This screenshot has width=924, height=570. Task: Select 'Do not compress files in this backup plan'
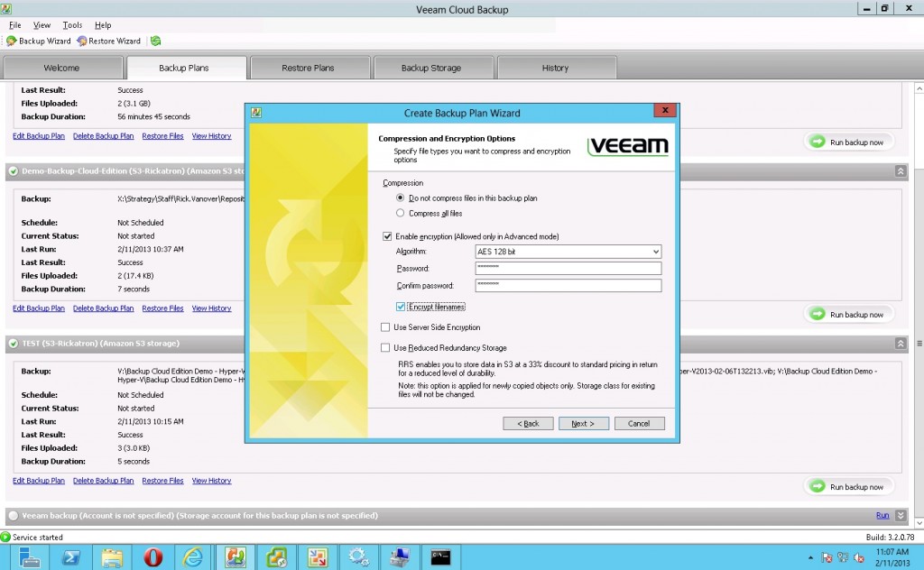pos(400,198)
